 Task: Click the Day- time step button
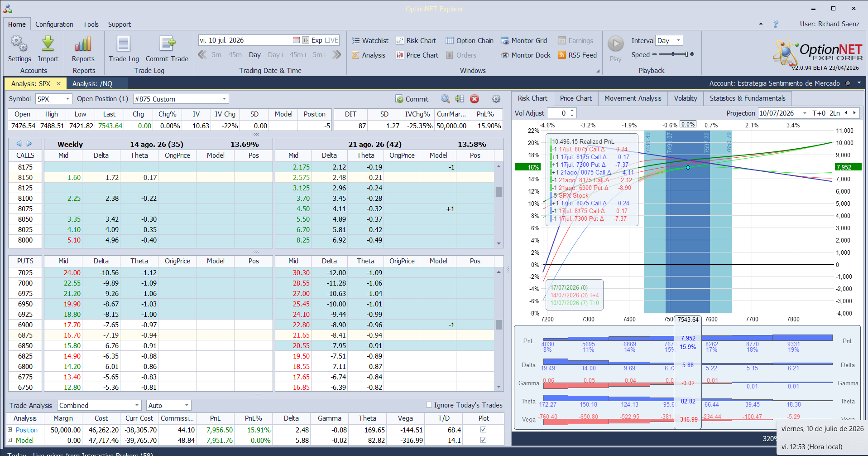click(x=256, y=55)
